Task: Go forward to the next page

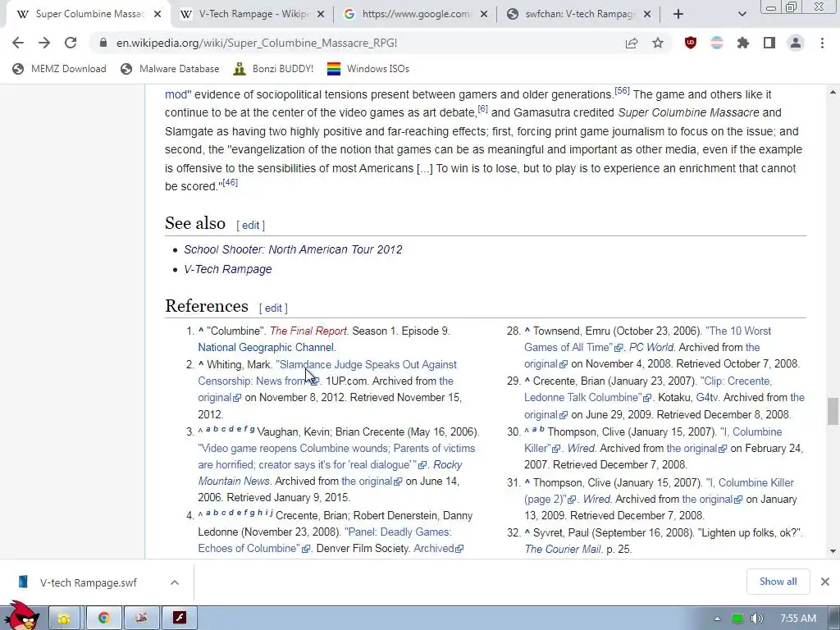Action: point(44,43)
